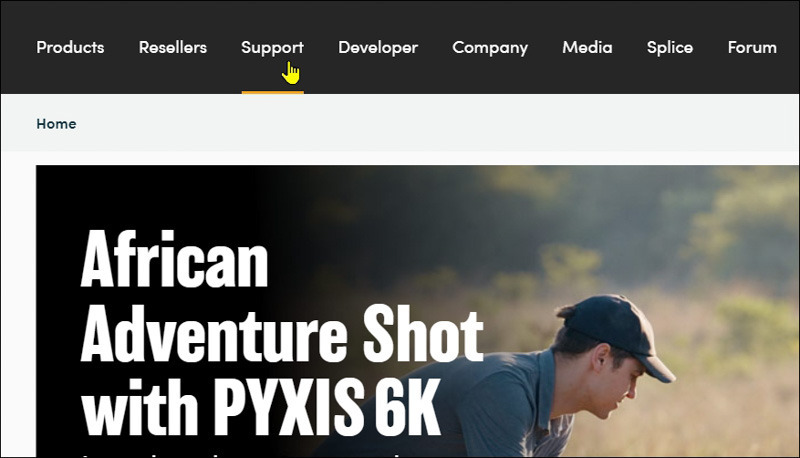Select the Developer nav item
Image resolution: width=800 pixels, height=458 pixels.
tap(378, 48)
